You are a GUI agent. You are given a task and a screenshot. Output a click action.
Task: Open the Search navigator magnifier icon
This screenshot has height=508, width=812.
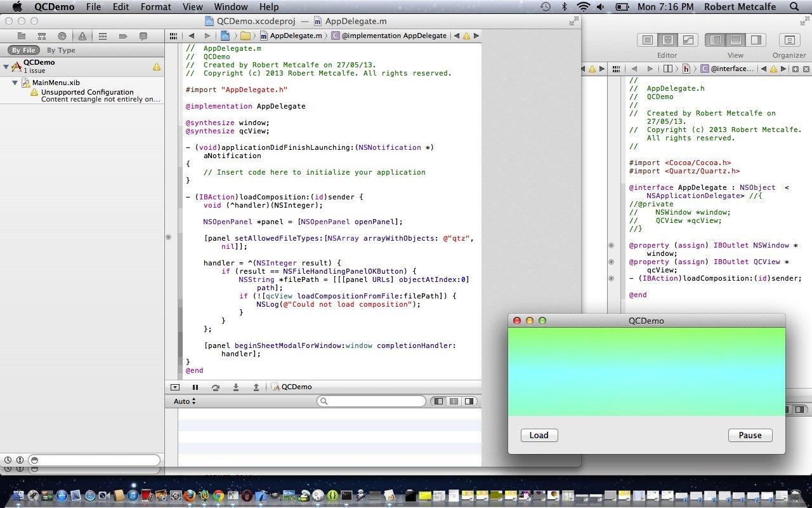(62, 36)
